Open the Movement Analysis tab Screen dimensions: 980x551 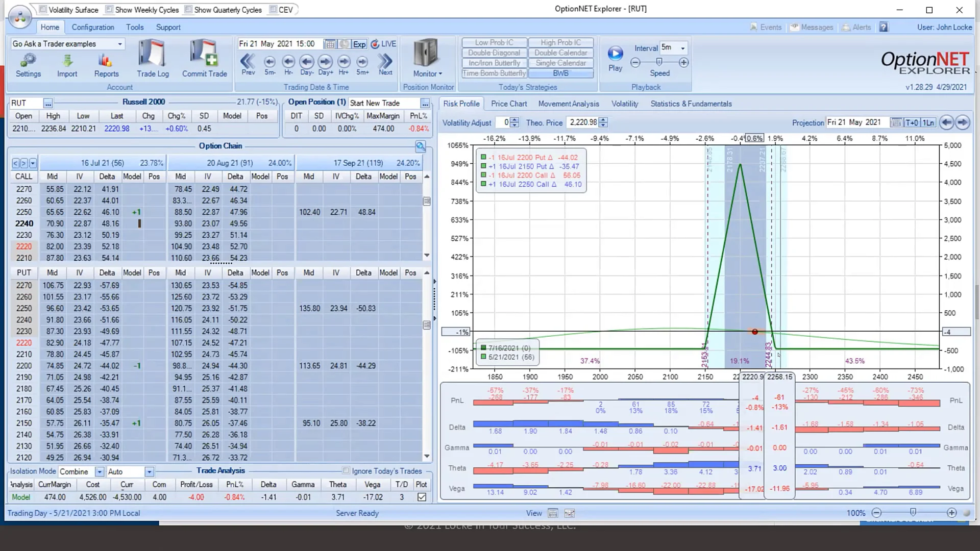569,104
